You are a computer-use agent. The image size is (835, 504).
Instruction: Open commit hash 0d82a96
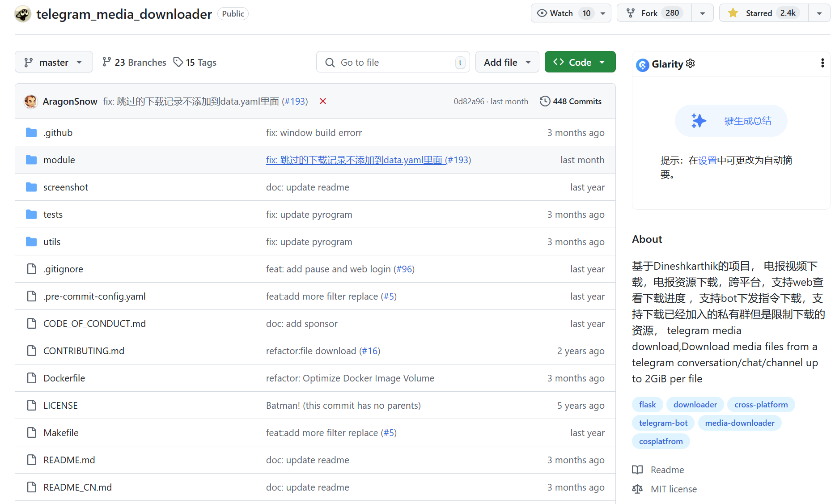[469, 102]
